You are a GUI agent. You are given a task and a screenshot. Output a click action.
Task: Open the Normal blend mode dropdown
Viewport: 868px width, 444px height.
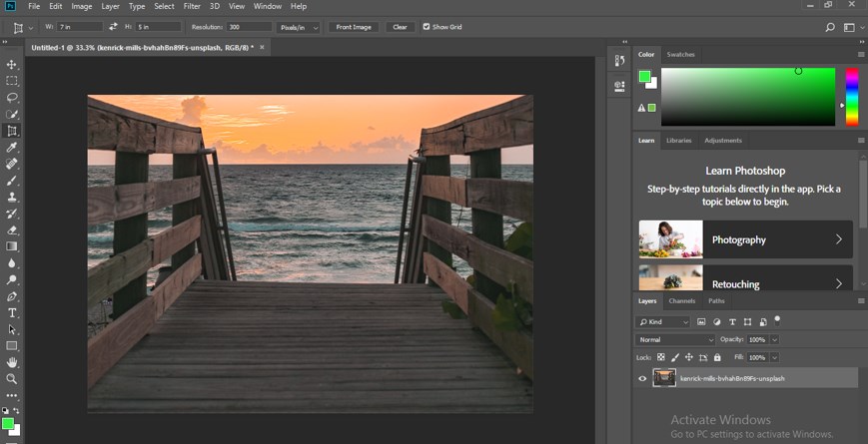point(675,339)
